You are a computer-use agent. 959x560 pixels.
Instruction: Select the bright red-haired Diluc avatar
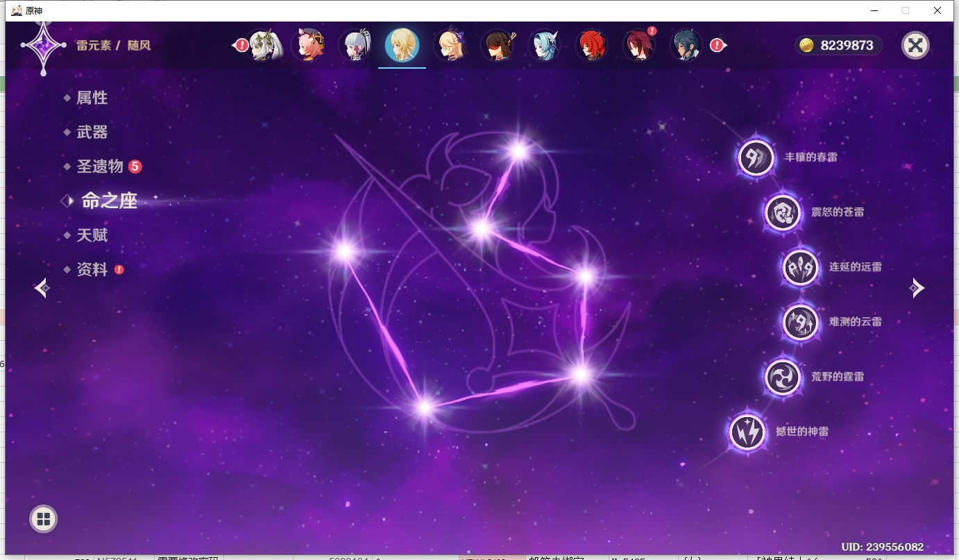(592, 45)
